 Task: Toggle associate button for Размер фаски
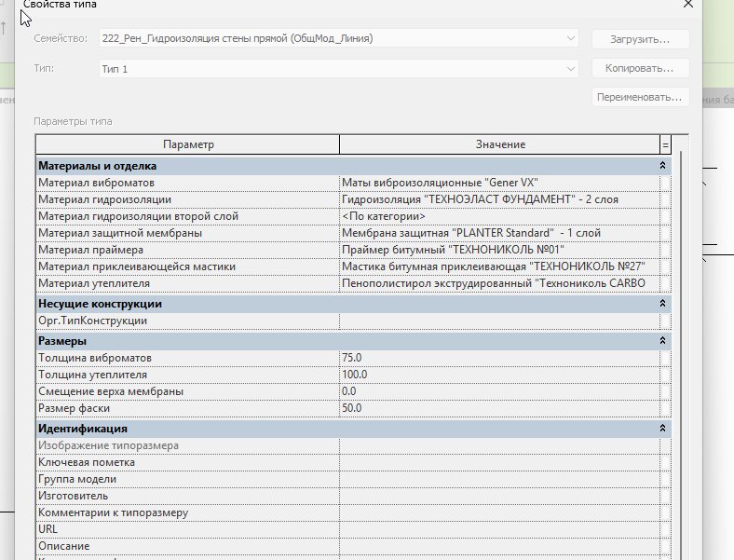coord(665,408)
